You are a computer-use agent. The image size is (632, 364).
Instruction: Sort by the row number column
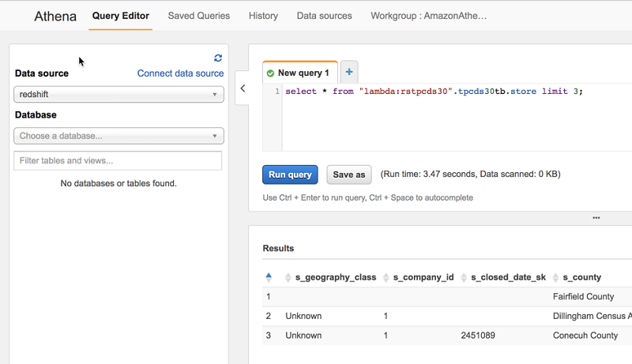coord(269,277)
